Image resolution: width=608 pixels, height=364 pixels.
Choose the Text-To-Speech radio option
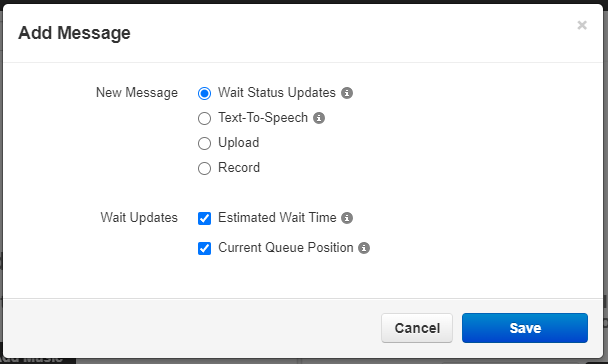click(x=204, y=118)
